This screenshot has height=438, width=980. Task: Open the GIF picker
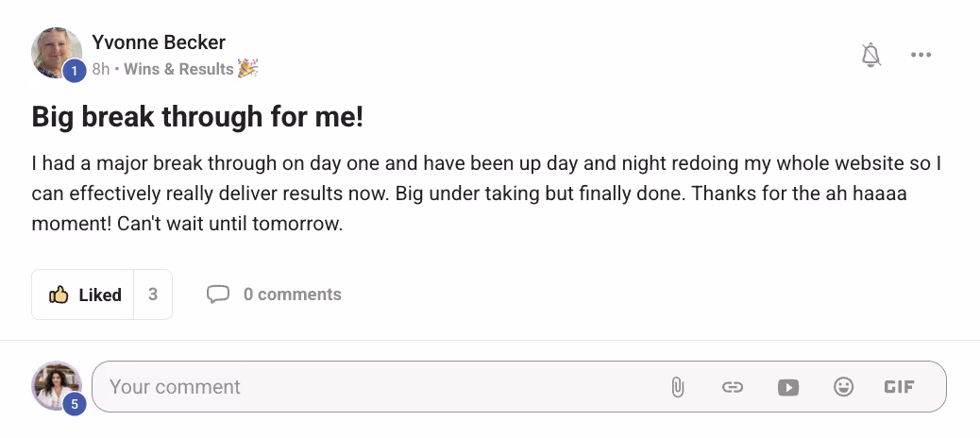[x=899, y=387]
